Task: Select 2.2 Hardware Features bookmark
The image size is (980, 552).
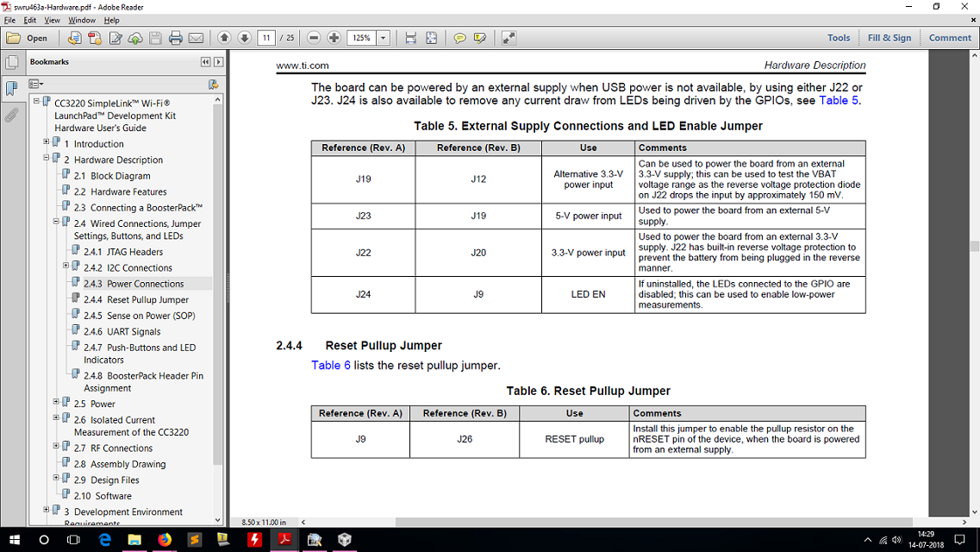Action: click(120, 192)
